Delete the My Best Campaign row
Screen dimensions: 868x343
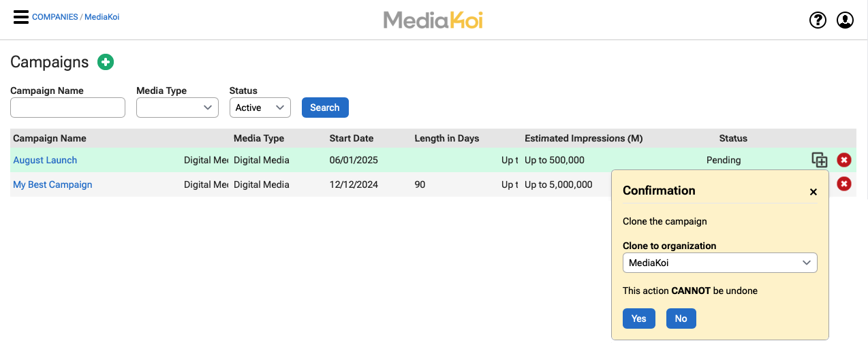tap(844, 184)
